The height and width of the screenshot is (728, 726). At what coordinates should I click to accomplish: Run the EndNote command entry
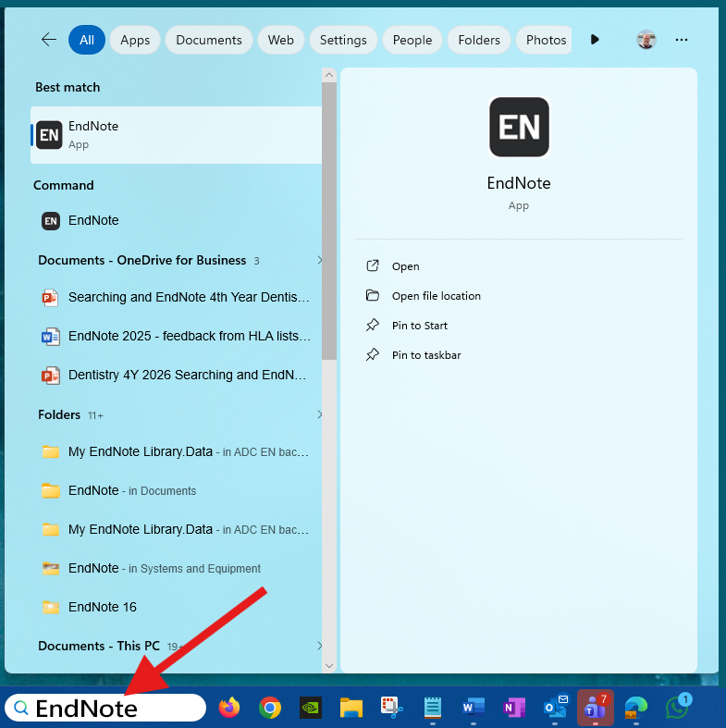pyautogui.click(x=176, y=220)
